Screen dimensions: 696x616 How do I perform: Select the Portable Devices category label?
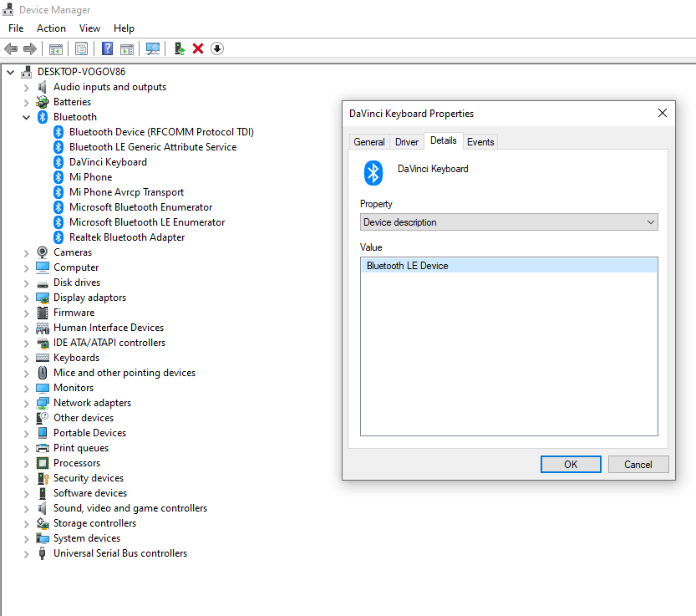(x=89, y=433)
